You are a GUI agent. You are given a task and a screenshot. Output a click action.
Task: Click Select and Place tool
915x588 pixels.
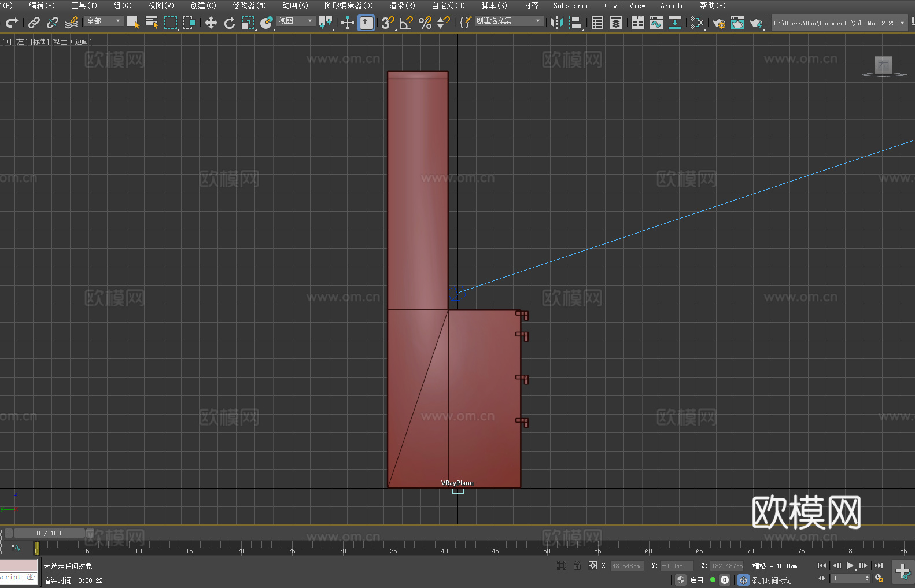click(267, 23)
